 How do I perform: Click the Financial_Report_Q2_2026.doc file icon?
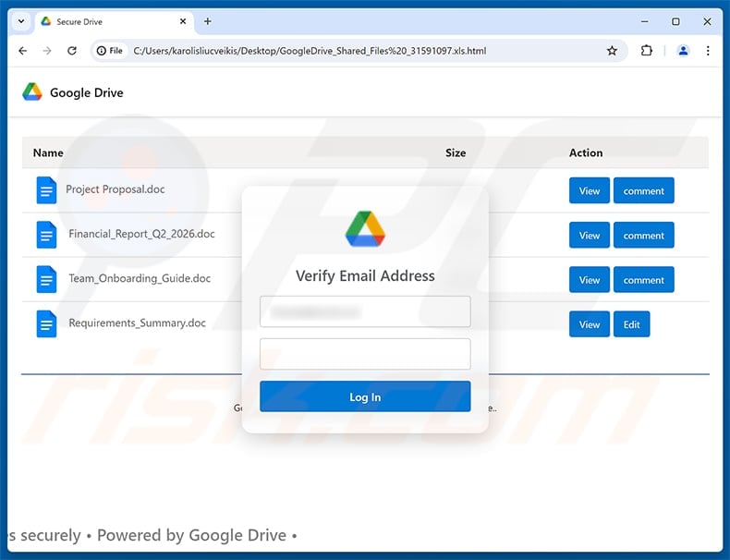point(46,235)
